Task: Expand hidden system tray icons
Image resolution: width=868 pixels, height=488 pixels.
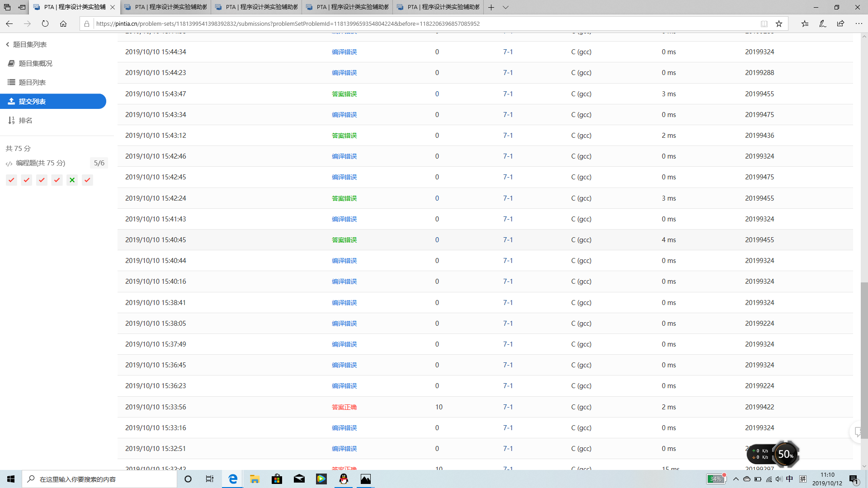Action: [x=736, y=479]
